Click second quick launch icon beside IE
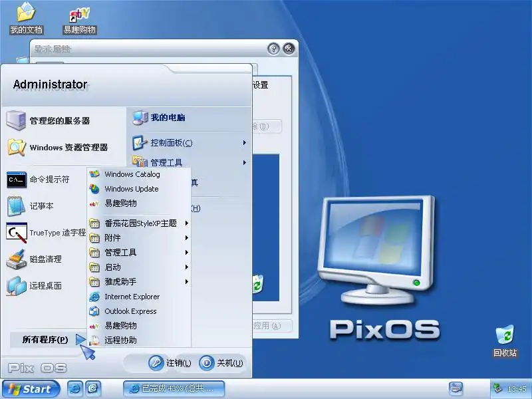The width and height of the screenshot is (532, 399). (93, 388)
